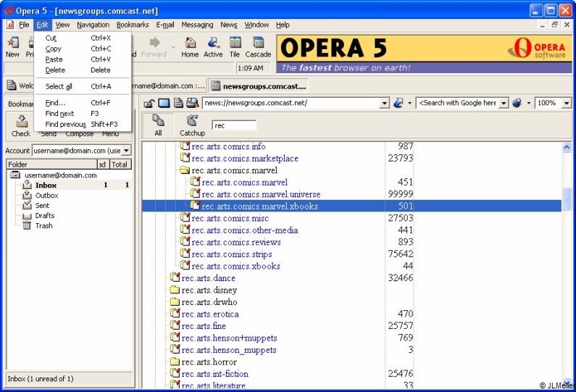This screenshot has height=392, width=576.
Task: Click the Inbox (1 unread of 1) status text
Action: click(41, 379)
